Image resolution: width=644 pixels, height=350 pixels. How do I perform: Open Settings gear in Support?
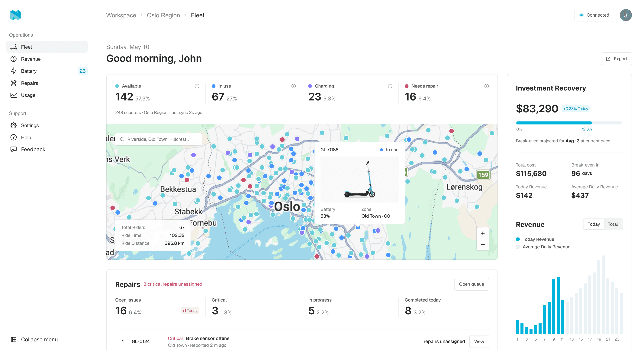click(x=47, y=125)
